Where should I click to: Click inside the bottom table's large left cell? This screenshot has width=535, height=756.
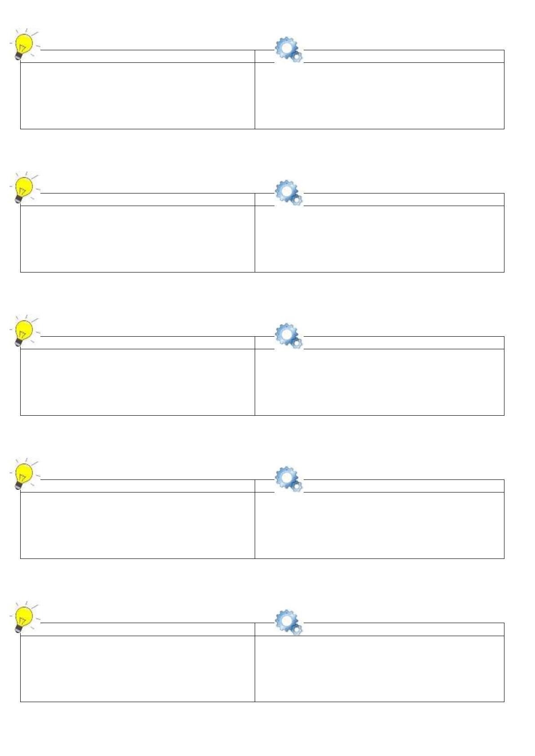click(x=137, y=668)
